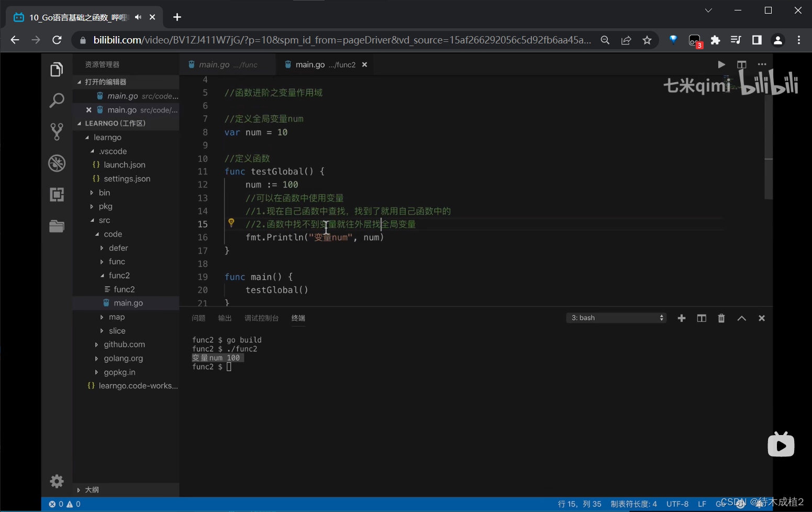Open the zoom magnifier in address bar
Screen dimensions: 812x512
pos(605,40)
